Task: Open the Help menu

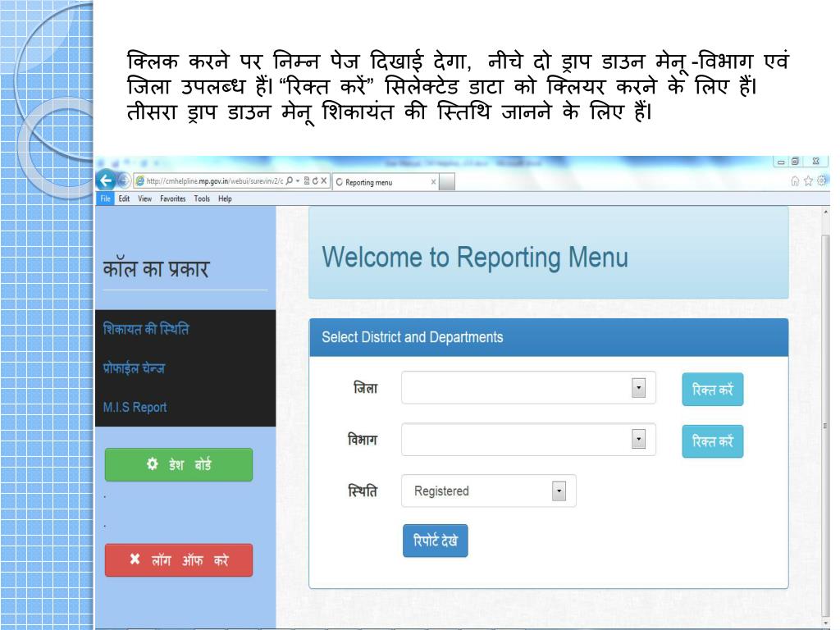Action: 225,199
